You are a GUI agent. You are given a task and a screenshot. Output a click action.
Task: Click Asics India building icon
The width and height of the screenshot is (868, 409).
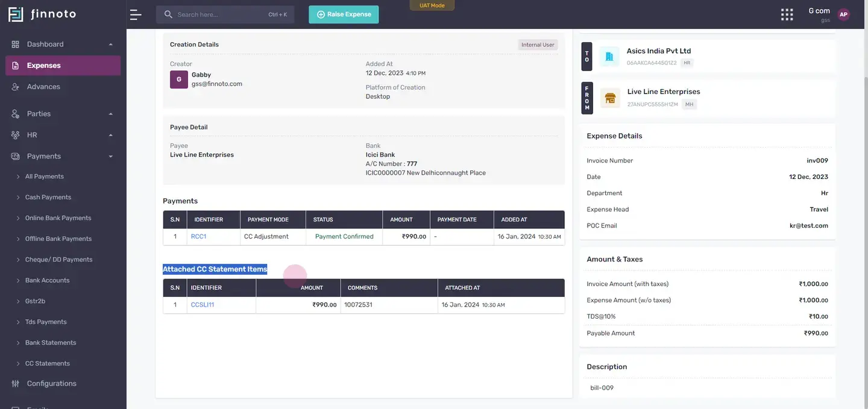coord(609,57)
